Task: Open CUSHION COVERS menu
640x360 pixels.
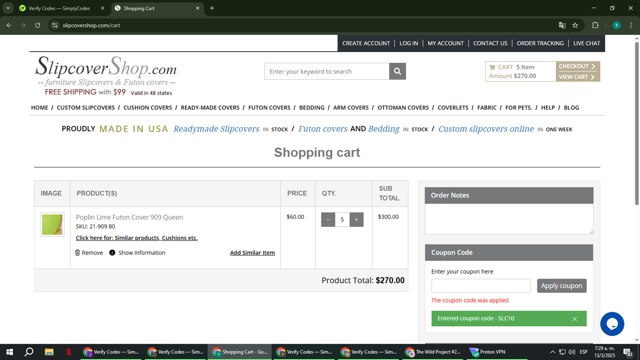Action: (x=148, y=108)
